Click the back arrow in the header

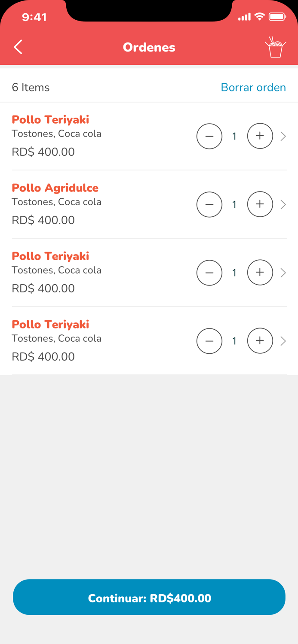click(x=18, y=47)
